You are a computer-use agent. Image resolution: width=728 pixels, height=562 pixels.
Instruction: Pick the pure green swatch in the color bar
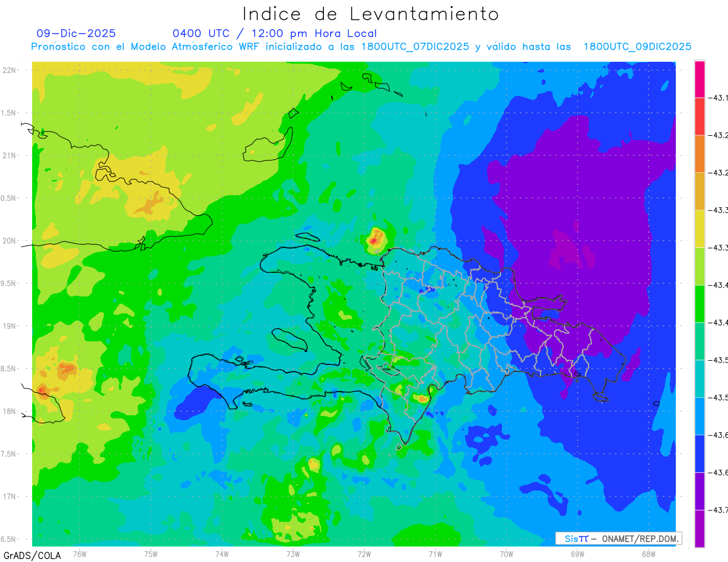tap(699, 304)
